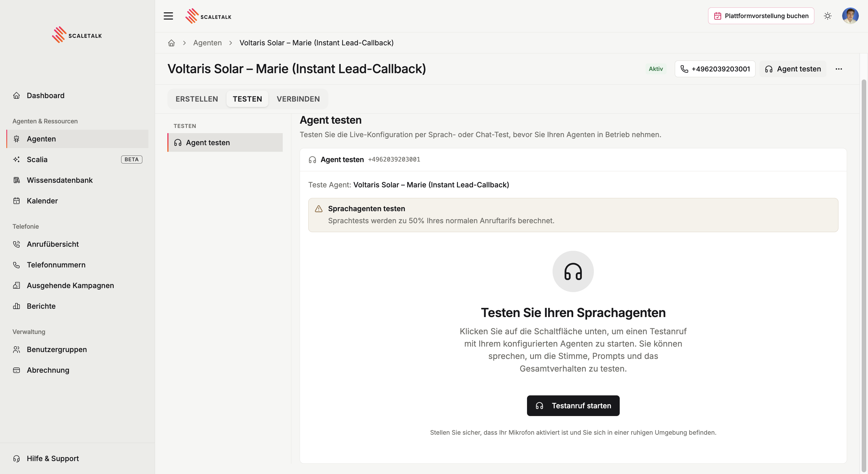Open Scalia in the sidebar
Viewport: 868px width, 474px height.
(77, 159)
